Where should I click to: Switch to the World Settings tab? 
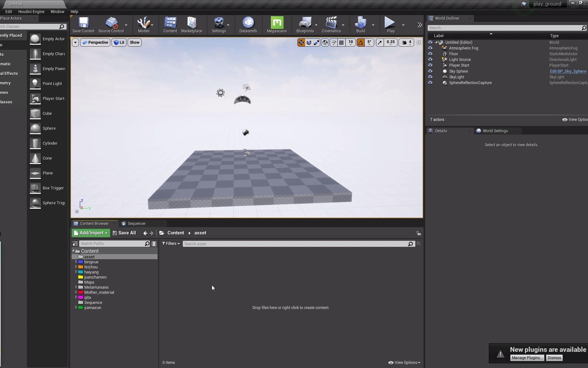495,131
